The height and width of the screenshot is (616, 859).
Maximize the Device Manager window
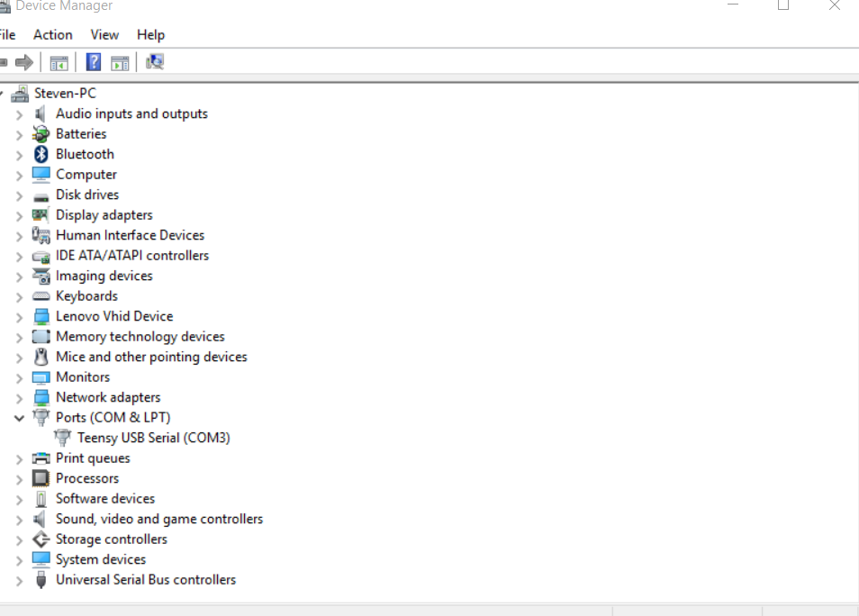click(783, 5)
